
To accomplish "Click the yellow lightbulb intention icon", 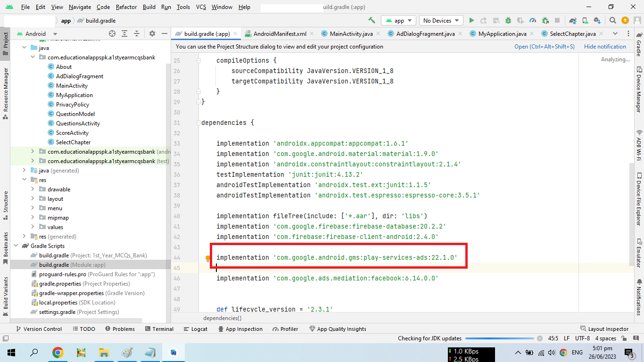I will coord(207,258).
